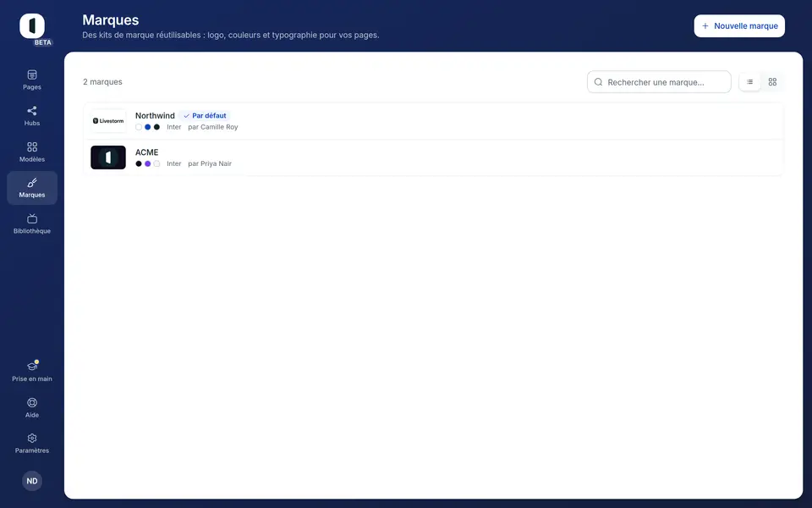Open the Northwind brand row
The image size is (812, 508).
[x=433, y=121]
